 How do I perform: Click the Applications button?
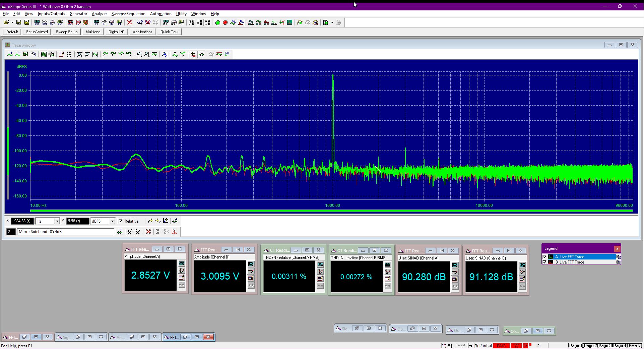pyautogui.click(x=142, y=32)
